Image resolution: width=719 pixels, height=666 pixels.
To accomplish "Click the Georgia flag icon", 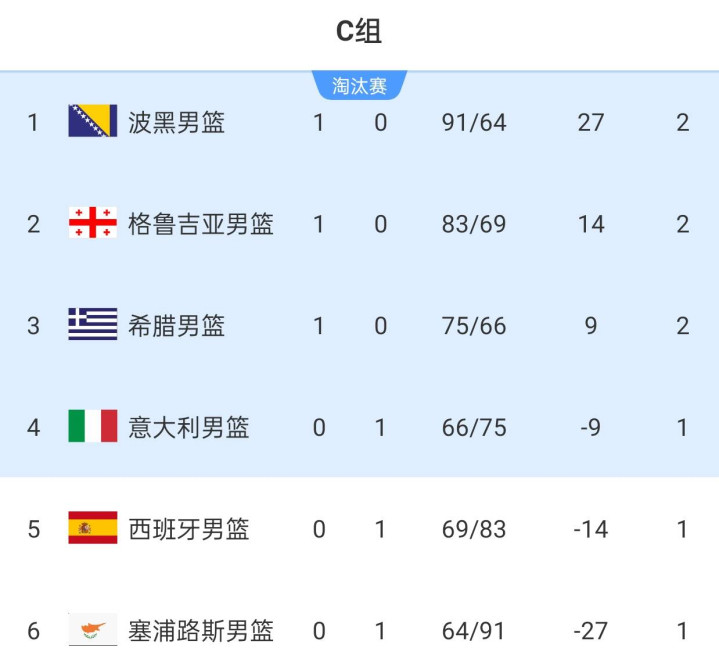I will point(93,223).
